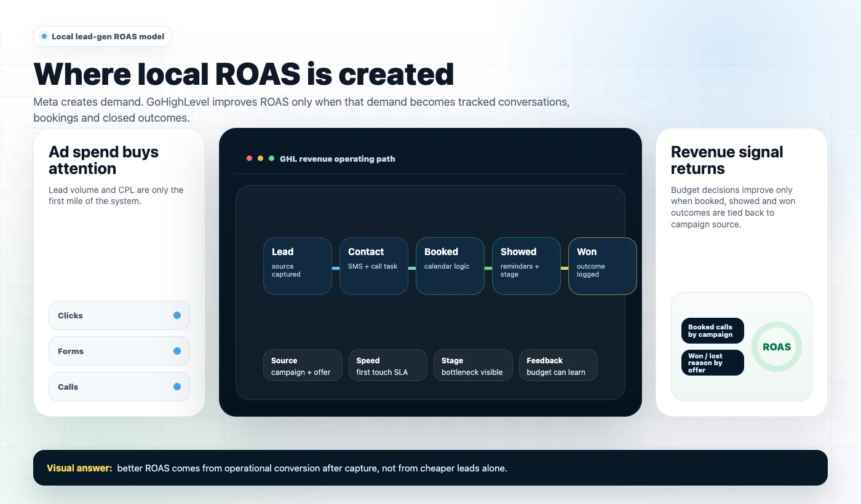Click the Speed first touch SLA chip
861x504 pixels.
[x=388, y=366]
